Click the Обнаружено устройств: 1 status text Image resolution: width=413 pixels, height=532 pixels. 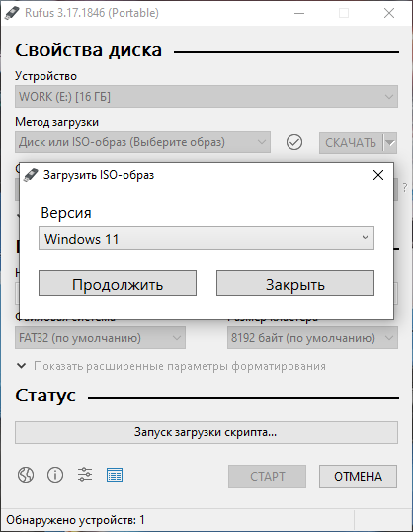coord(75,520)
